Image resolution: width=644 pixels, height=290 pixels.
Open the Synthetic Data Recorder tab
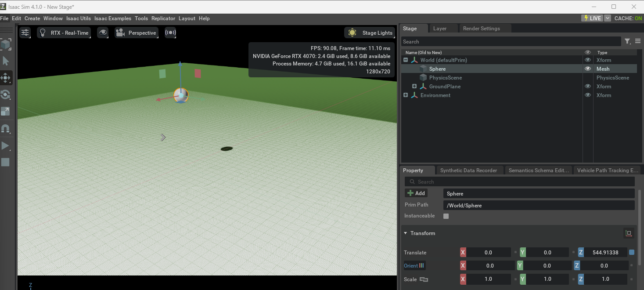coord(468,170)
